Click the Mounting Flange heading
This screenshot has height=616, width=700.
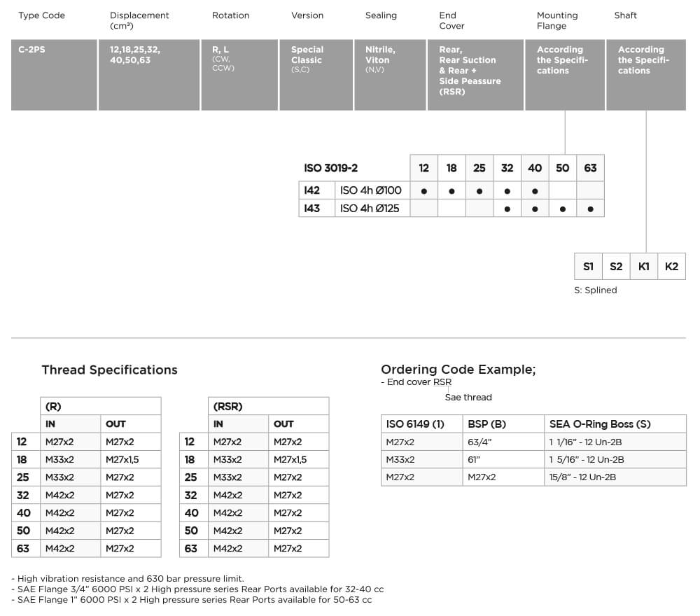(x=557, y=20)
